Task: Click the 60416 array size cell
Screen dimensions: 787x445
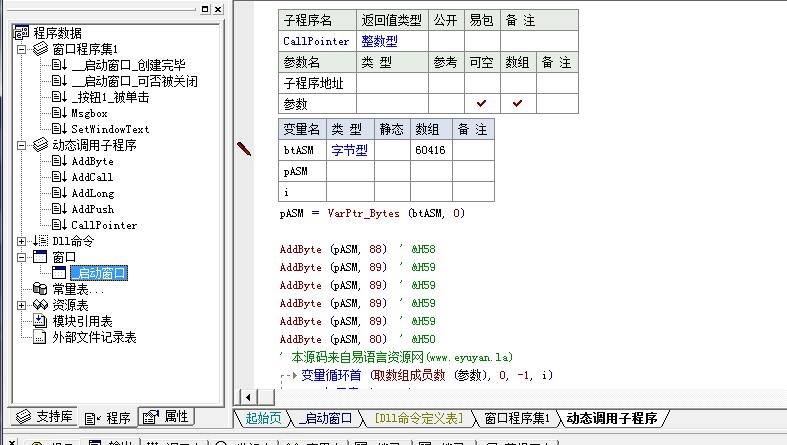Action: point(431,150)
